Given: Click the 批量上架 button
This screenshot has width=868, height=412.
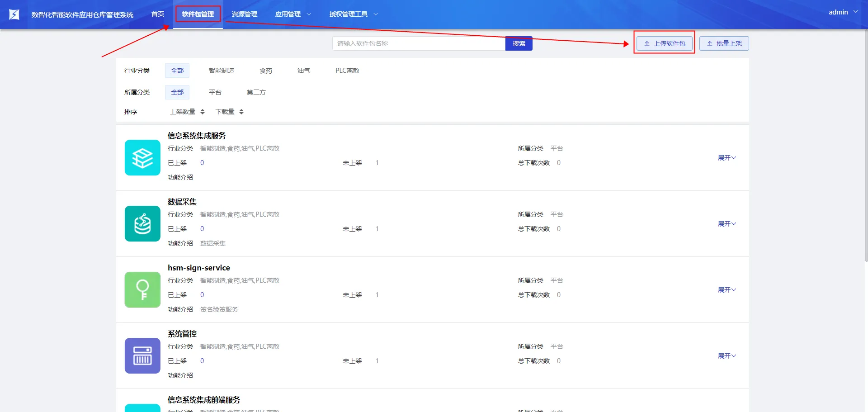Looking at the screenshot, I should click(724, 43).
